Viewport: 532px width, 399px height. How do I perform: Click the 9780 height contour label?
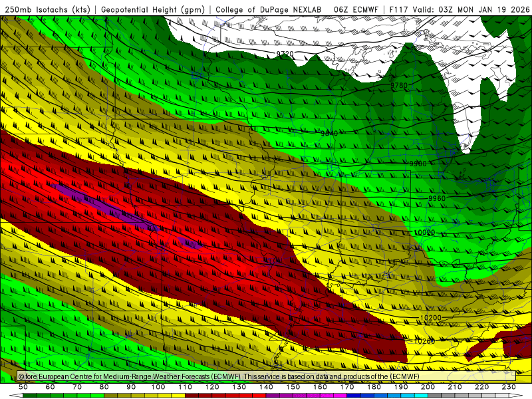[x=399, y=85]
